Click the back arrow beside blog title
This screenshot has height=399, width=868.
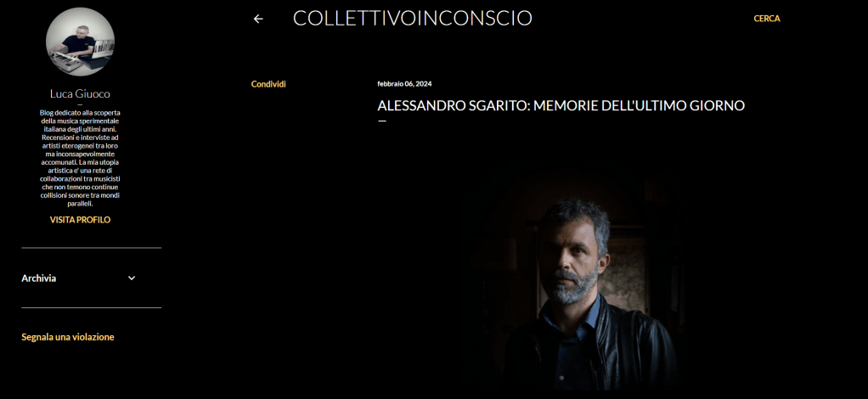pos(258,19)
